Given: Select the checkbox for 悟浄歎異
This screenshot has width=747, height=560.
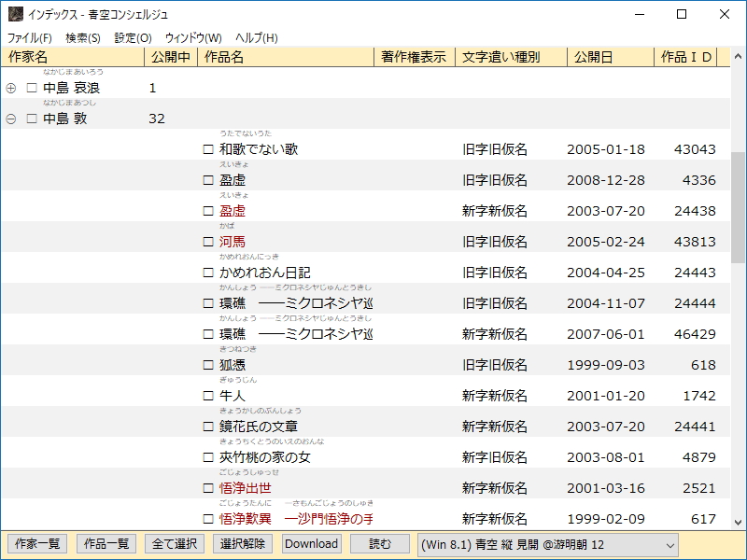Looking at the screenshot, I should [208, 519].
